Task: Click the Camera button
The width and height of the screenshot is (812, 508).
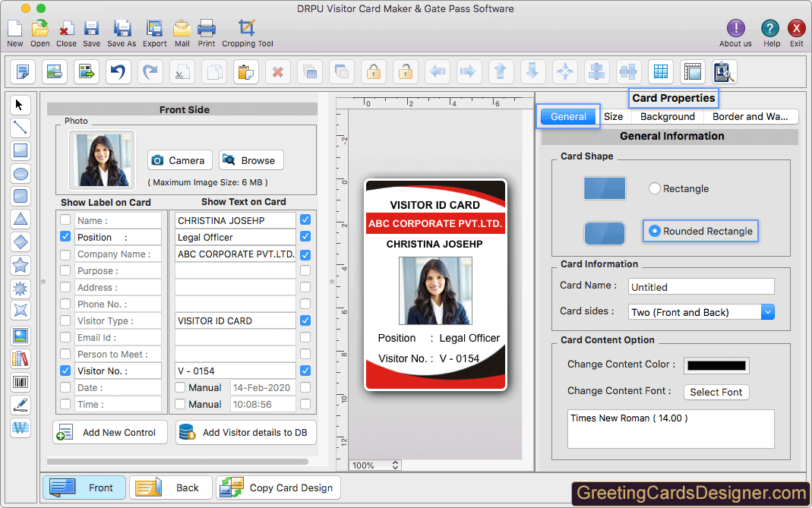Action: coord(180,160)
